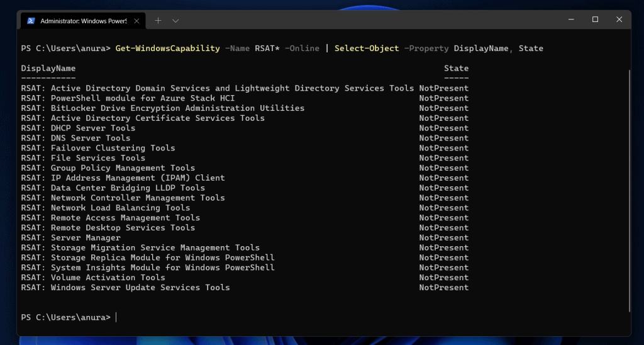This screenshot has width=644, height=345.
Task: Click the terminal vertical scrollbar
Action: [x=629, y=189]
